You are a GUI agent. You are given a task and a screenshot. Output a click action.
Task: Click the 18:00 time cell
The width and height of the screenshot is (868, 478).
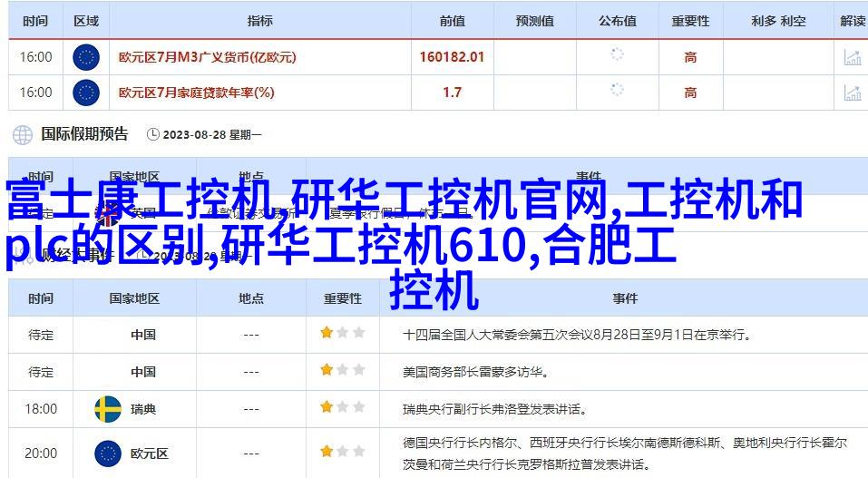click(x=41, y=409)
